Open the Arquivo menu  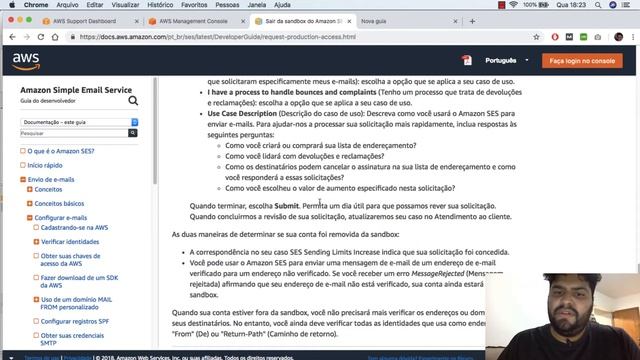(x=67, y=5)
